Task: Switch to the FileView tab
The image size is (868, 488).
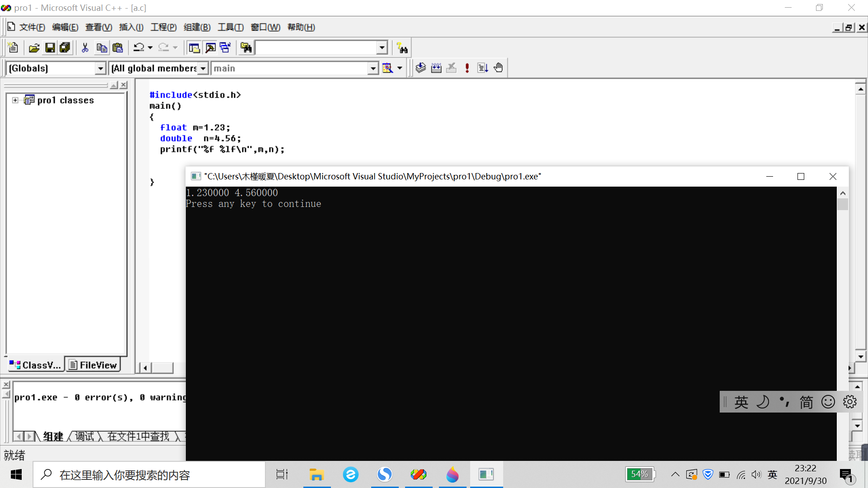Action: (93, 365)
